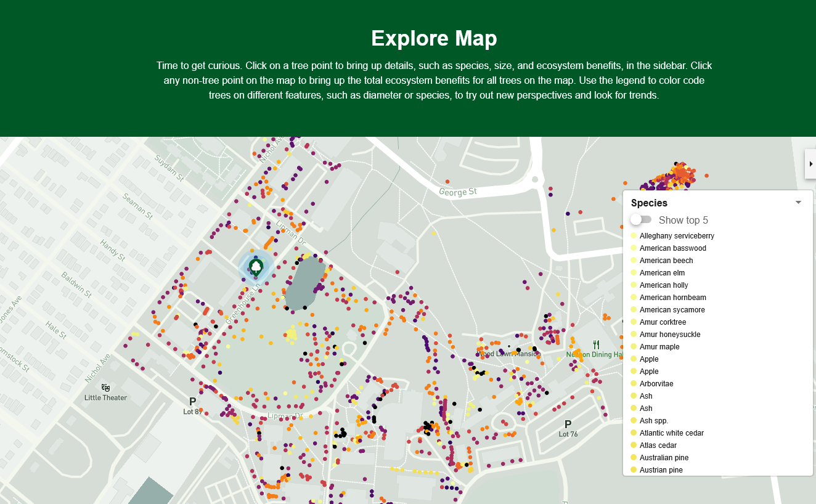Image resolution: width=816 pixels, height=504 pixels.
Task: Select American sycamore legend entry
Action: point(672,310)
